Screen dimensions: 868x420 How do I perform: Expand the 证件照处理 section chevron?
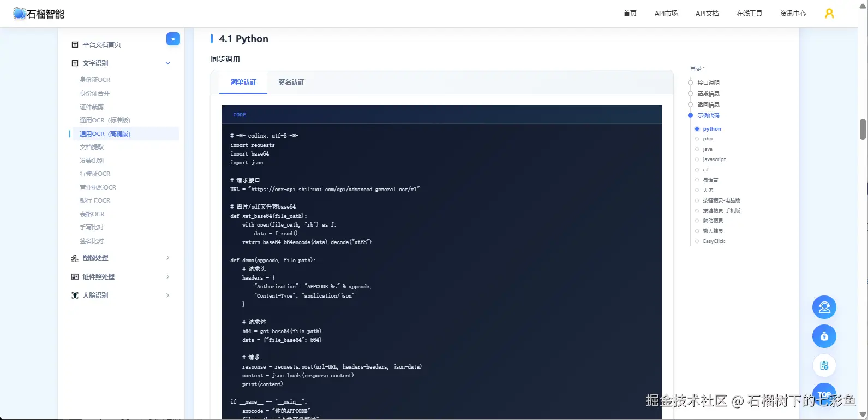point(168,277)
